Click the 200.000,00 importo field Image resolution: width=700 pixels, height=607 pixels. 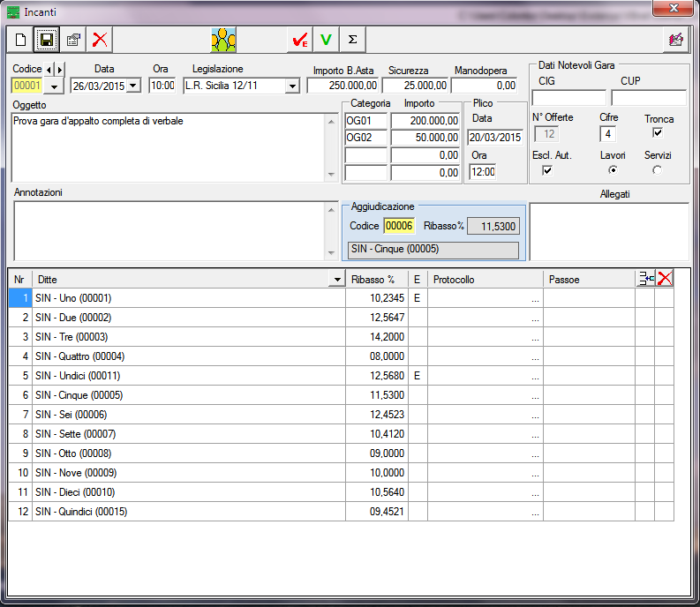(x=425, y=121)
